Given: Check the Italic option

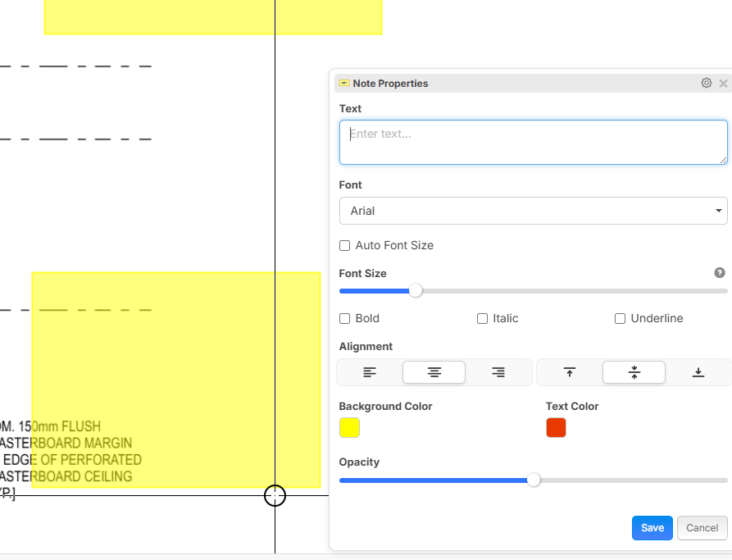Looking at the screenshot, I should coord(483,319).
